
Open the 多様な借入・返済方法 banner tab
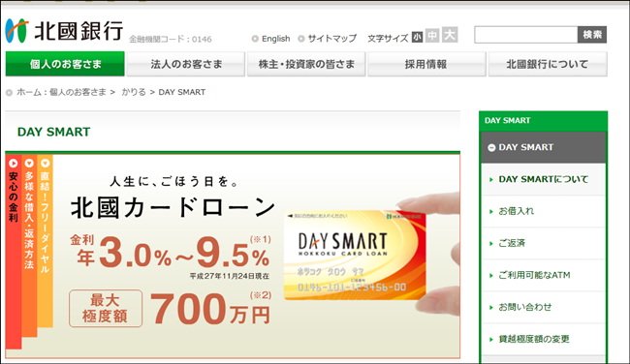click(29, 246)
